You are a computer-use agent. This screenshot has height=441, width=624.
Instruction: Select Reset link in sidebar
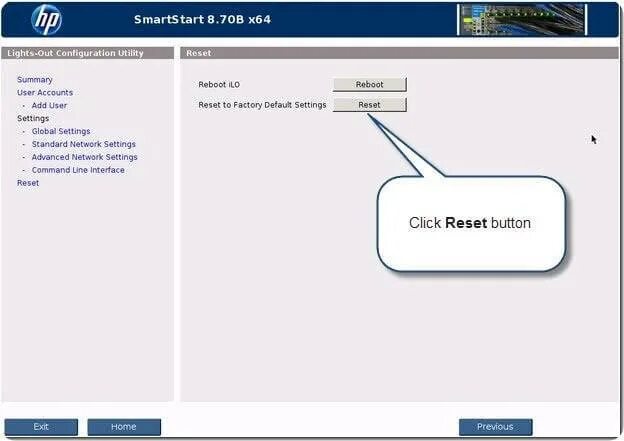pyautogui.click(x=28, y=183)
